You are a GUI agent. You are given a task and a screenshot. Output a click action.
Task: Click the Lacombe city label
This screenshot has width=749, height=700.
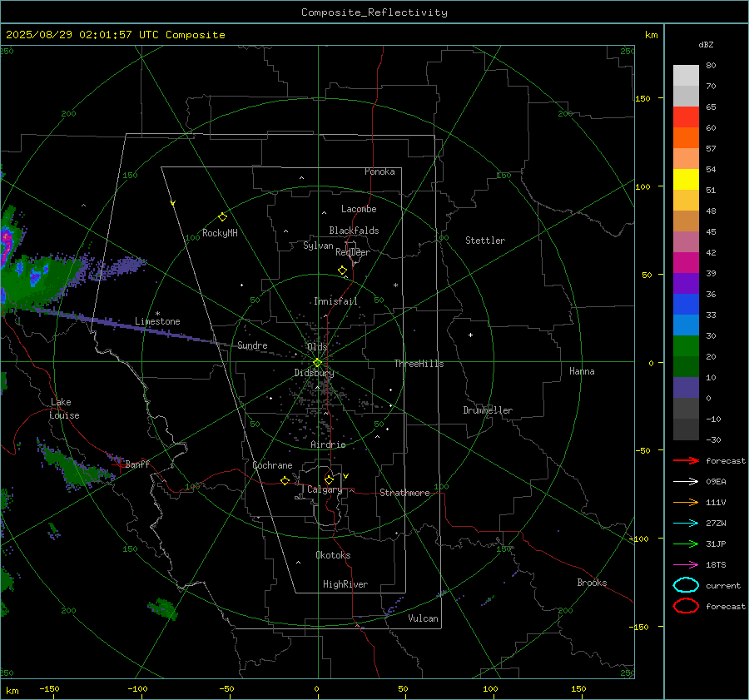click(359, 209)
